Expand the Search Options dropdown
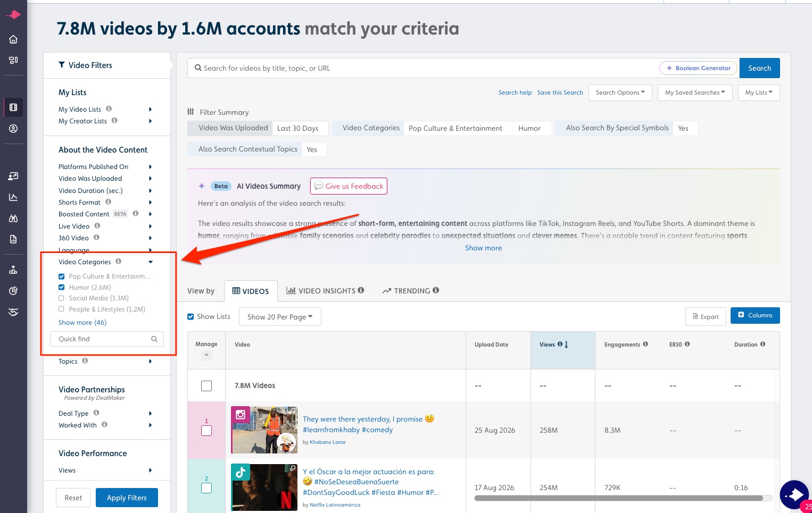Image resolution: width=812 pixels, height=513 pixels. click(620, 92)
